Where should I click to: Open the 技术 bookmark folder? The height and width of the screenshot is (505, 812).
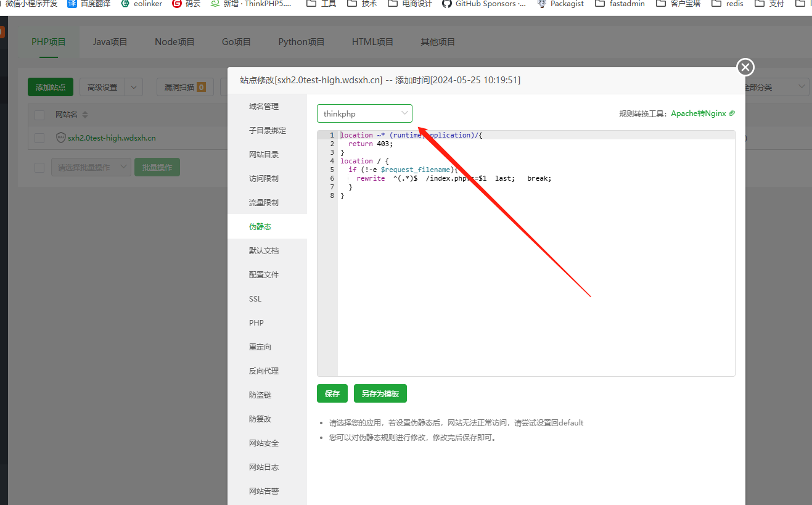coord(362,4)
